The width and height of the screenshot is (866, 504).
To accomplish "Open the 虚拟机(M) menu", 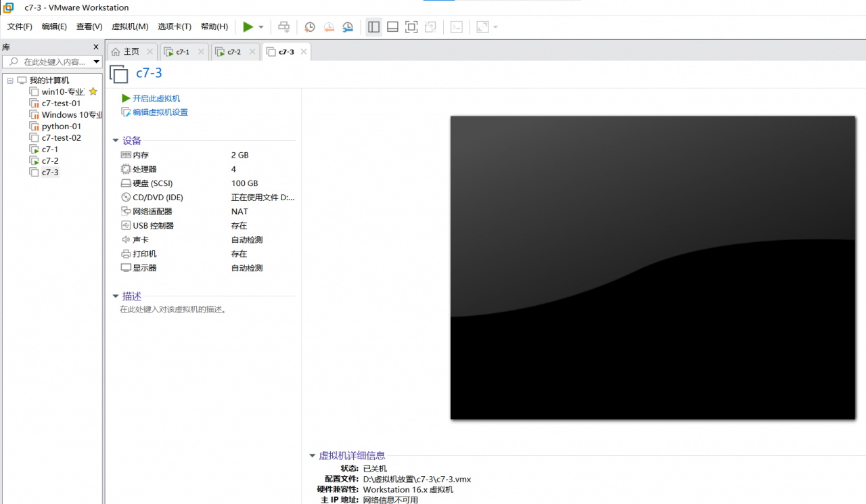I will (130, 27).
